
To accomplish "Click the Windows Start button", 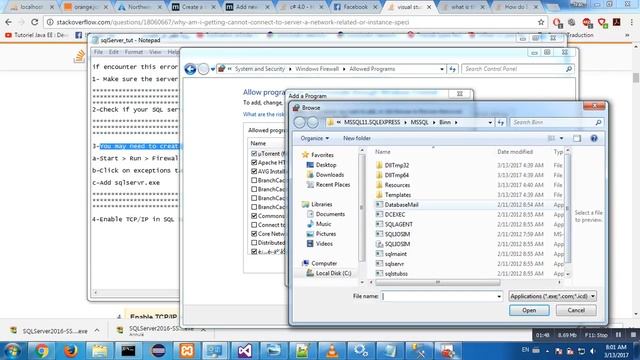I will [x=12, y=351].
